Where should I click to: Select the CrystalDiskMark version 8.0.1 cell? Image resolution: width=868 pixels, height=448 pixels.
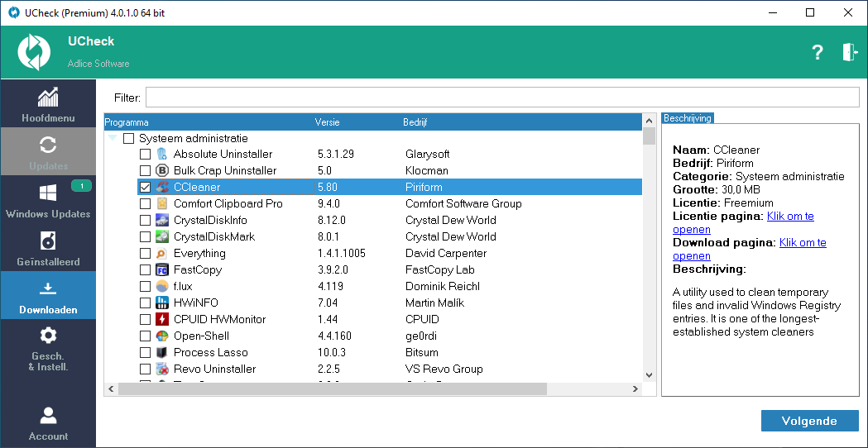click(x=330, y=236)
